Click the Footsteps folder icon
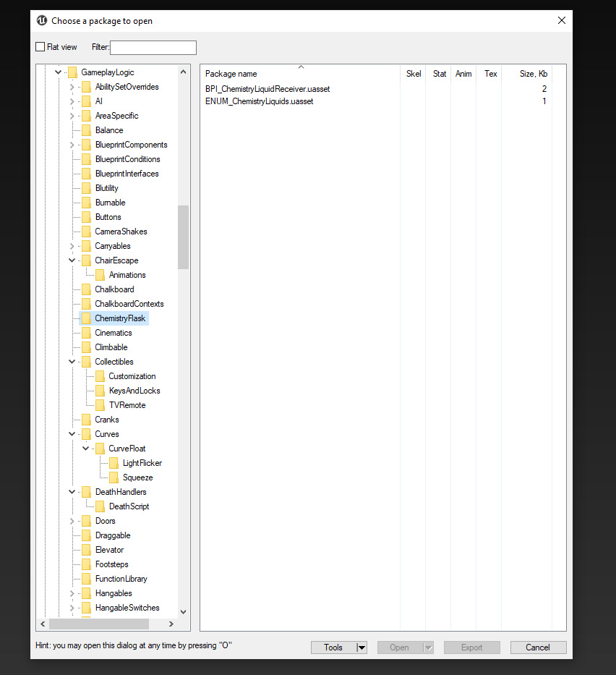This screenshot has height=675, width=616. point(87,564)
